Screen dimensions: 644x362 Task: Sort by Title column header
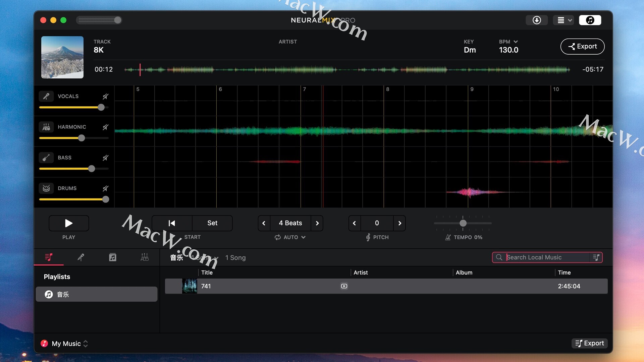click(207, 273)
